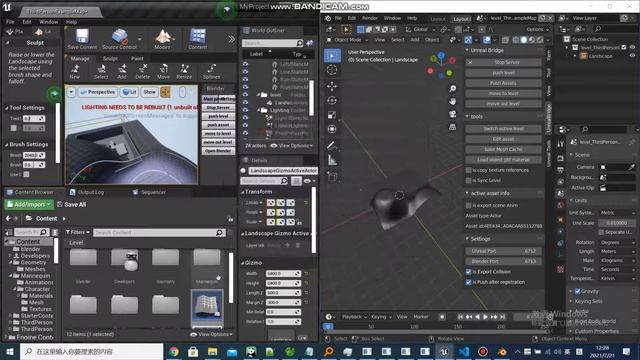The height and width of the screenshot is (360, 640).
Task: Click the Search Content input field
Action: pyautogui.click(x=159, y=232)
